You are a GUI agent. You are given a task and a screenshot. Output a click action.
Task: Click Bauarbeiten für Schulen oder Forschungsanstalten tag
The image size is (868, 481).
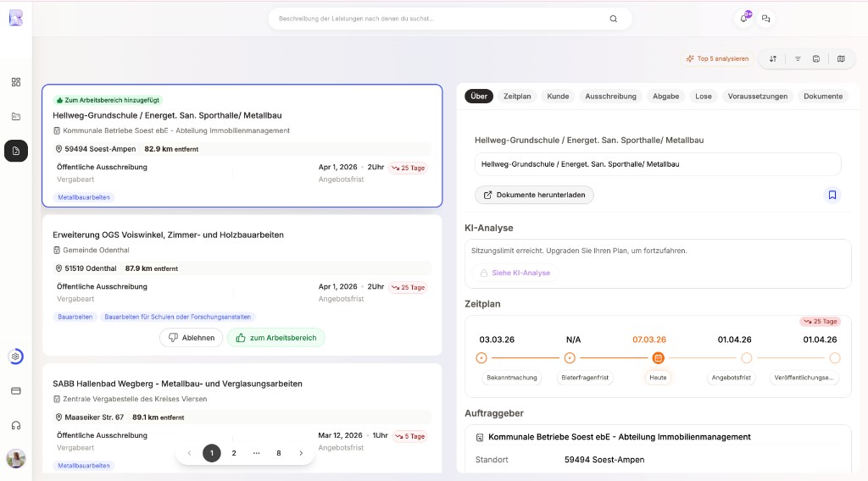coord(178,317)
